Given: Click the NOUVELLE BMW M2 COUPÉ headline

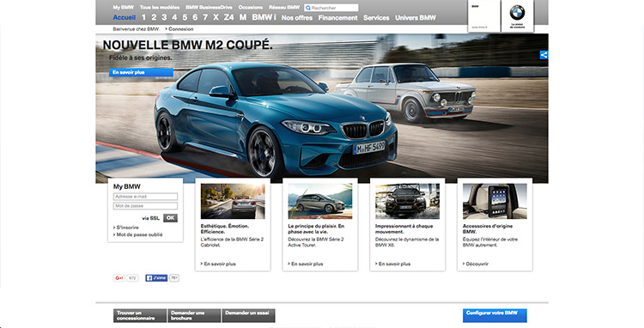Looking at the screenshot, I should 188,46.
